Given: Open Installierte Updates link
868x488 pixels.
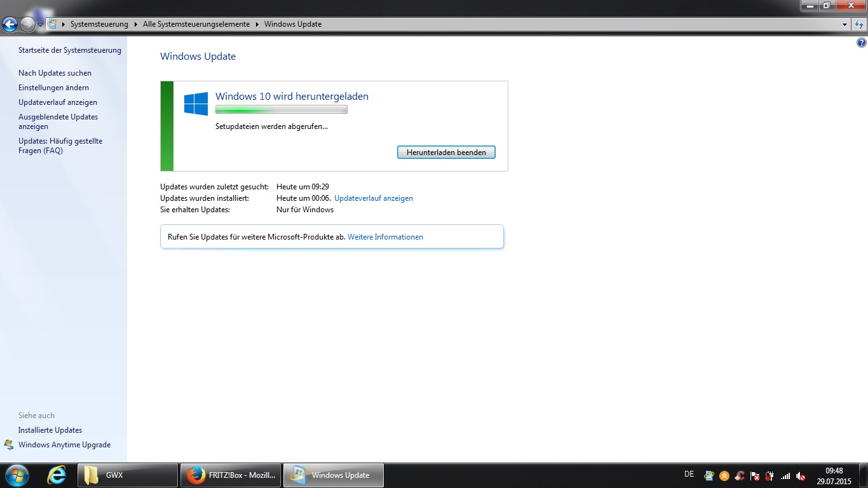Looking at the screenshot, I should [50, 430].
